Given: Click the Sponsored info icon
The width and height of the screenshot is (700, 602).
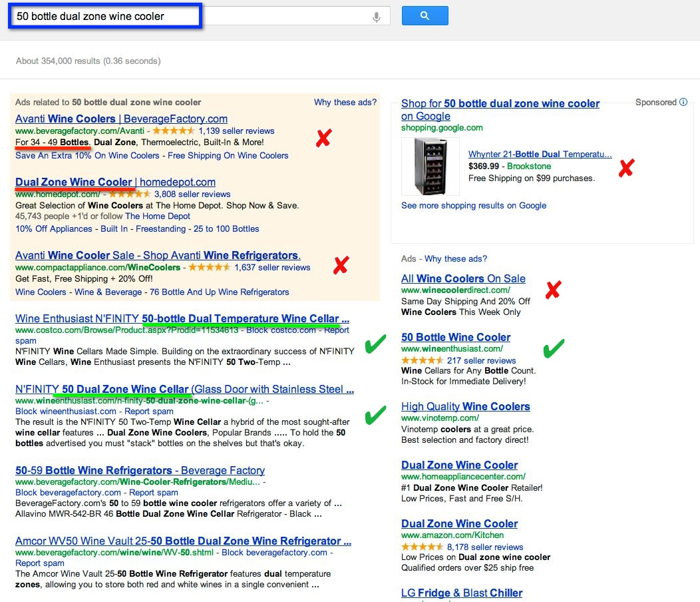Looking at the screenshot, I should pyautogui.click(x=683, y=102).
